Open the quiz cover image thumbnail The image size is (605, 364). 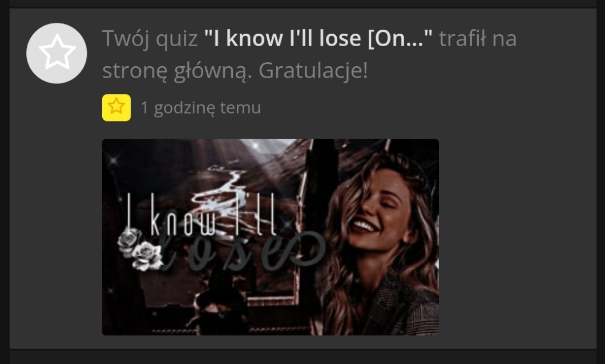(271, 237)
